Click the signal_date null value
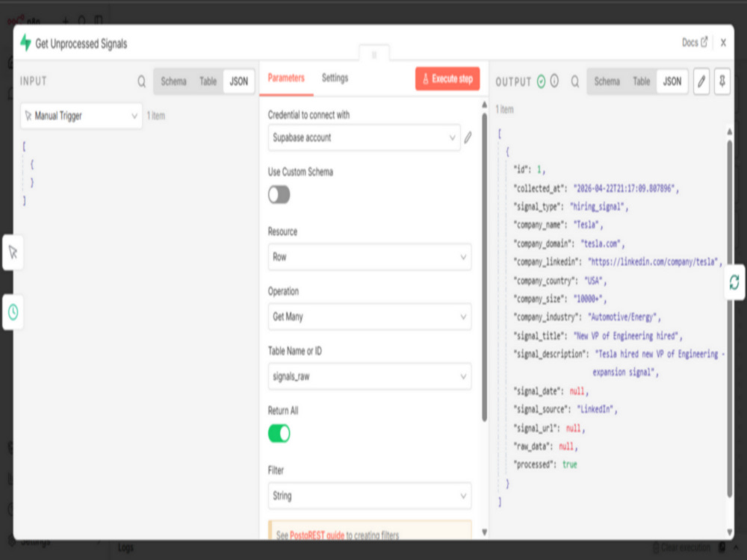The width and height of the screenshot is (747, 560). pos(577,391)
